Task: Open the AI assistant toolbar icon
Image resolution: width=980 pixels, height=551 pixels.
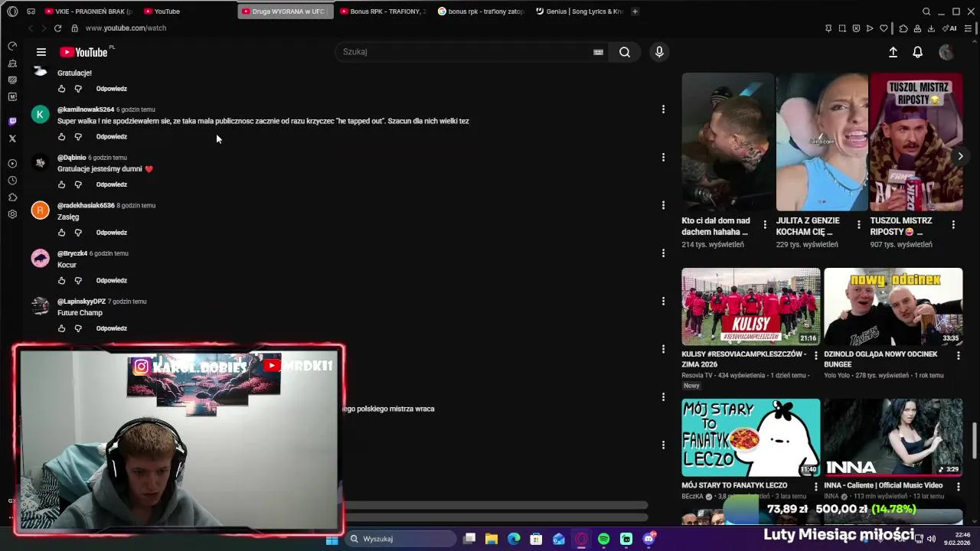Action: [x=950, y=28]
